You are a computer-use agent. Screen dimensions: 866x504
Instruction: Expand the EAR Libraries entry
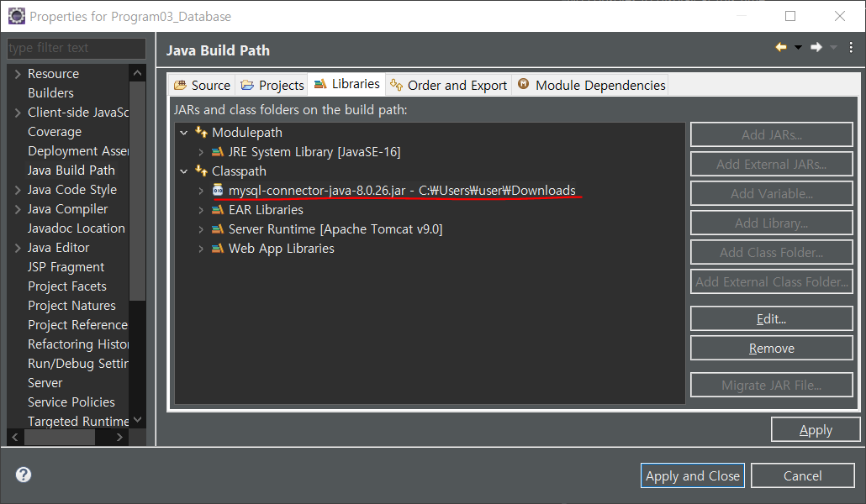(x=201, y=210)
